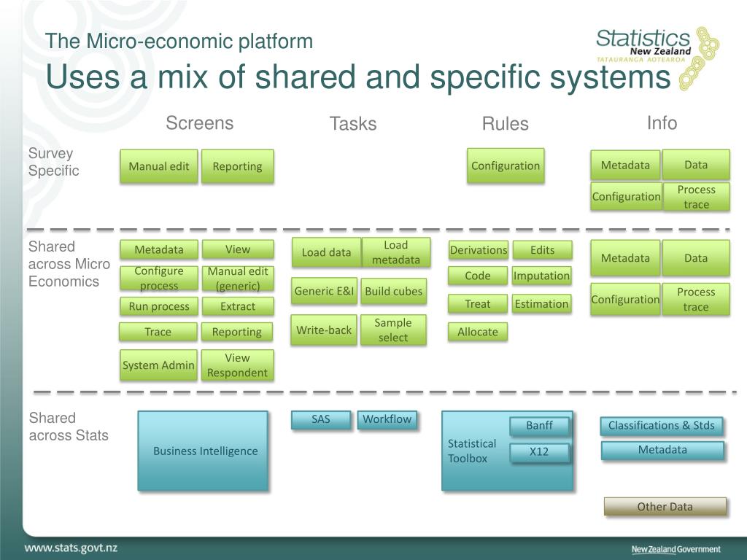Click the New Zealand Government footer logo
The width and height of the screenshot is (747, 560).
point(676,549)
